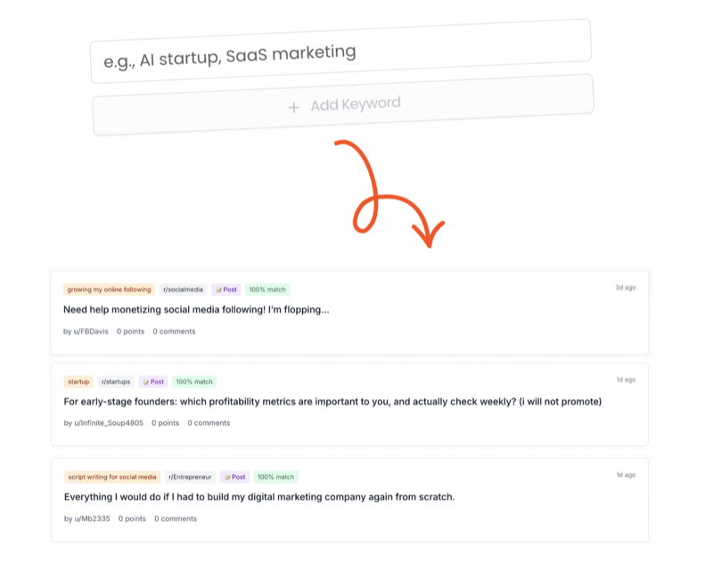Click the Post icon on the r/startups card

(x=146, y=382)
